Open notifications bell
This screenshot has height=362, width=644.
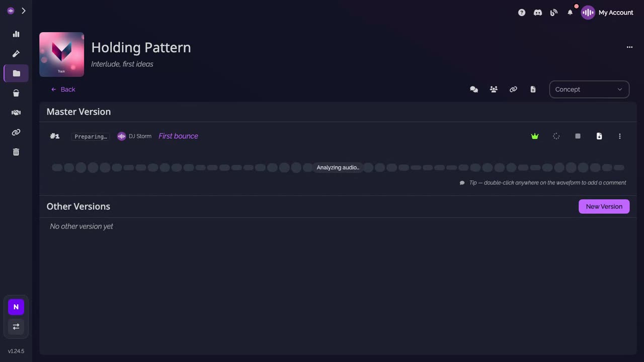click(x=570, y=13)
